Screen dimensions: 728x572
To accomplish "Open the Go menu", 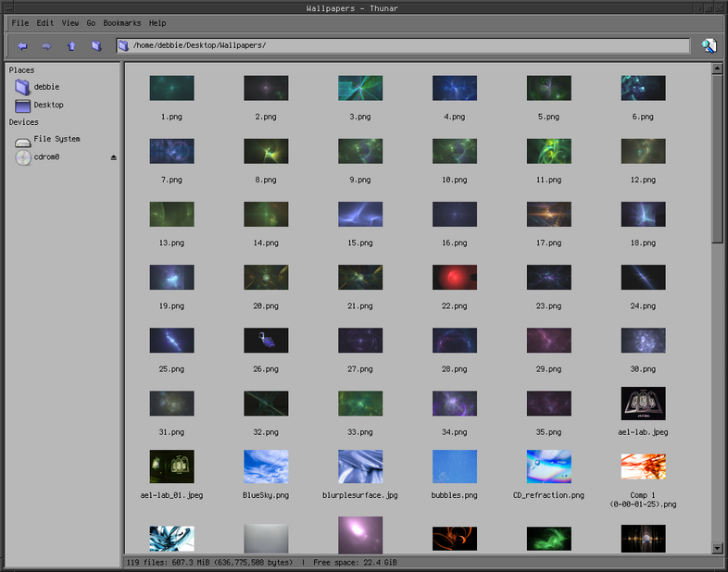I will pyautogui.click(x=91, y=23).
